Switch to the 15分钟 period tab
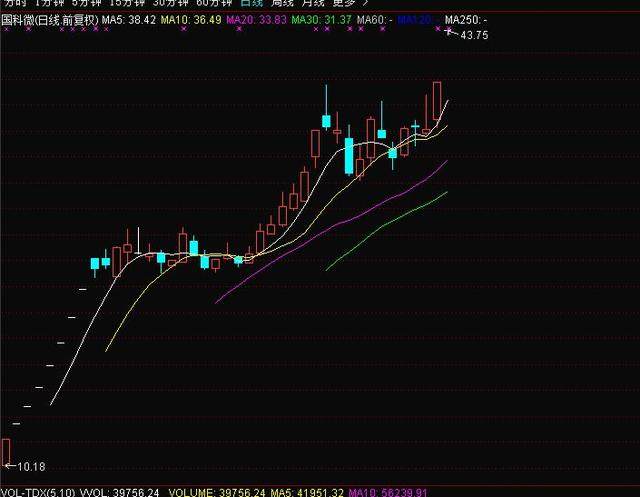640x497 pixels. pyautogui.click(x=127, y=3)
